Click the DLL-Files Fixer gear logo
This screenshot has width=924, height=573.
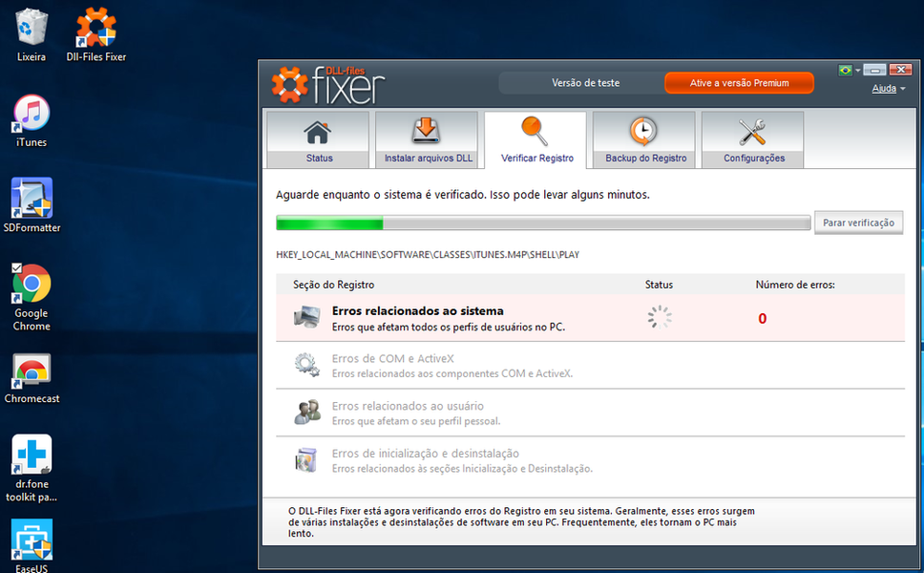(x=290, y=85)
